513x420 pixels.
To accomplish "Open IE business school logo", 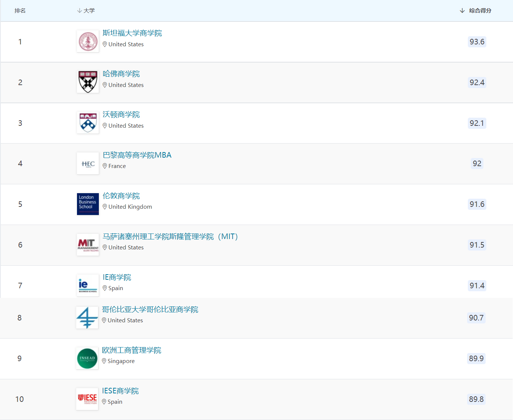I will [x=88, y=285].
